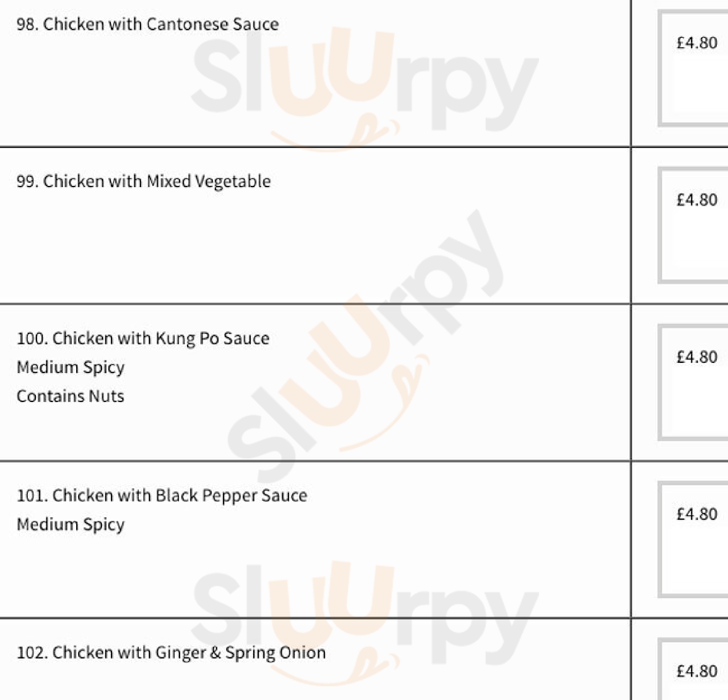Click the orange smile under the bottom Sluurpy logo
Viewport: 728px width, 700px height.
(335, 671)
